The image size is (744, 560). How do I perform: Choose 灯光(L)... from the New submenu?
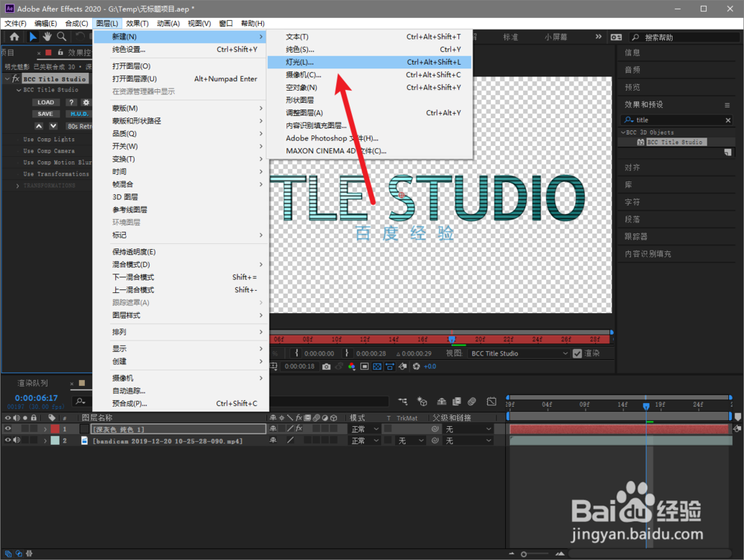369,62
